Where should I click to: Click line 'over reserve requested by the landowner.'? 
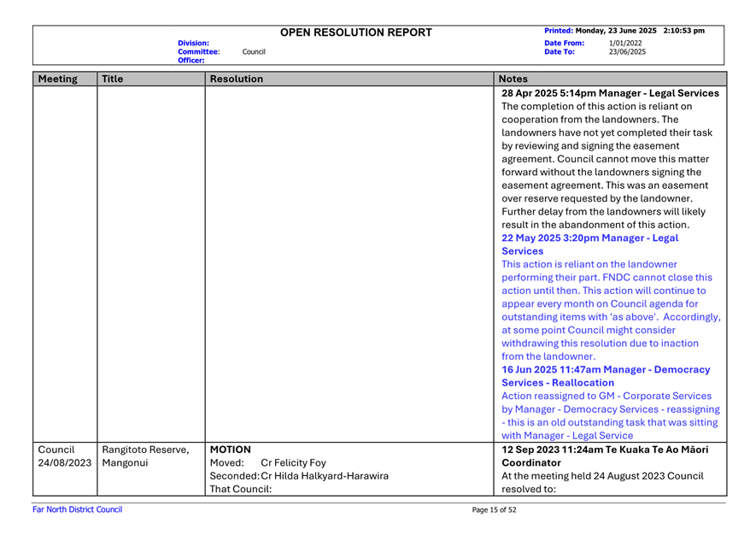click(x=597, y=198)
